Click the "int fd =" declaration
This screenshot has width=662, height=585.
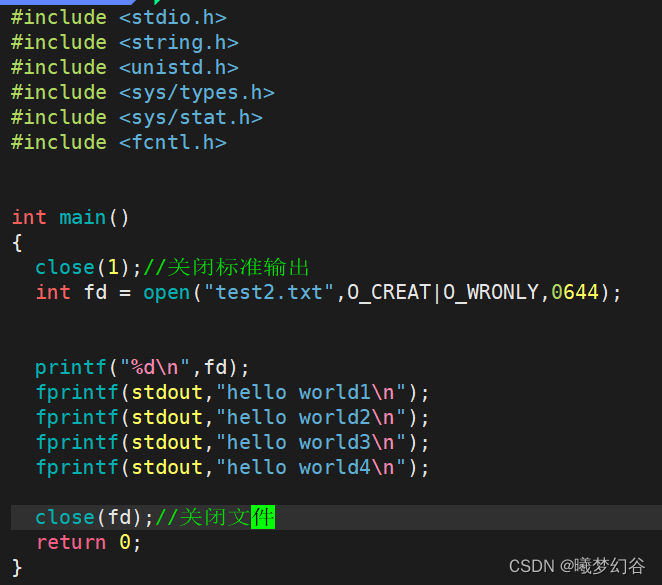pyautogui.click(x=84, y=292)
